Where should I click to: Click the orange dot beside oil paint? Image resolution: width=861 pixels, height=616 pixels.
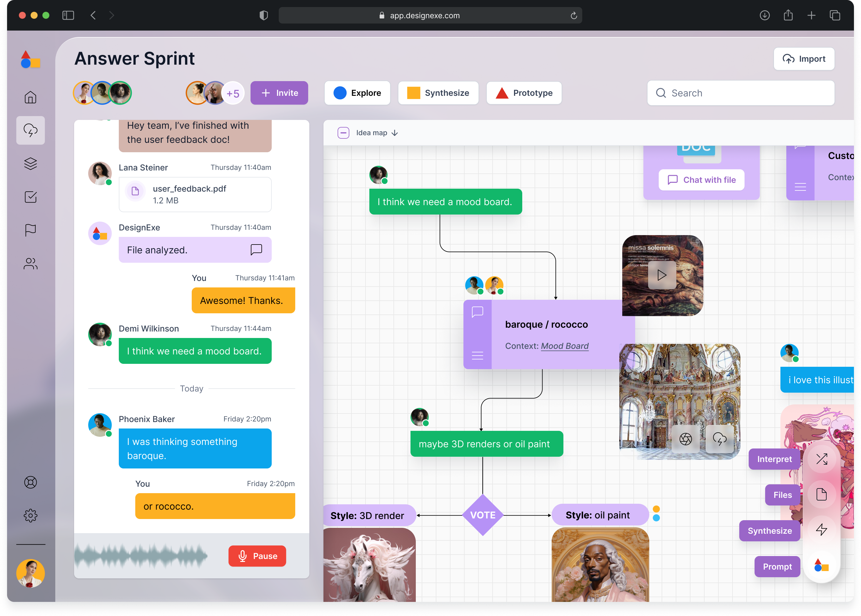point(656,509)
